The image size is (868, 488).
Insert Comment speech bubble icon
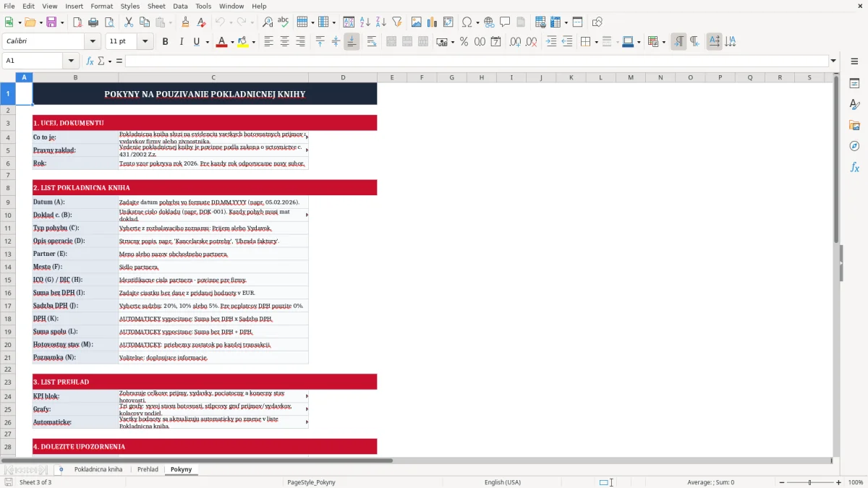(x=505, y=22)
